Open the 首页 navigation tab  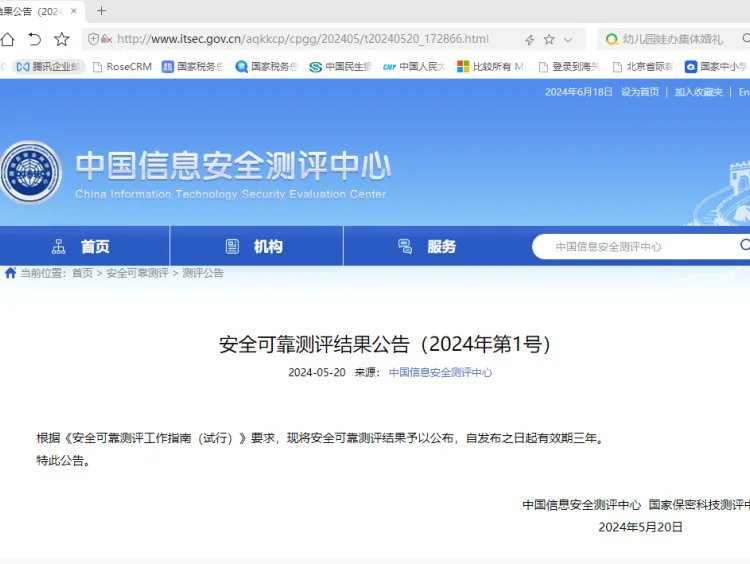pyautogui.click(x=85, y=246)
